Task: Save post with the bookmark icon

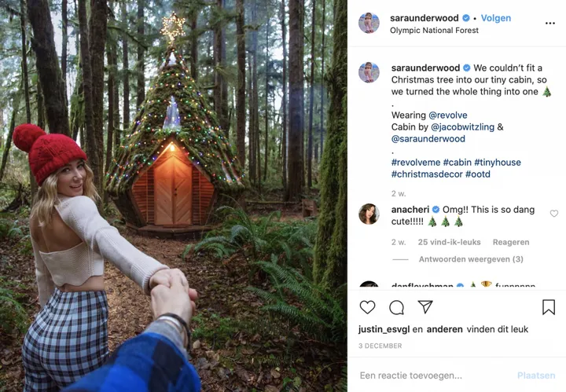Action: 549,307
